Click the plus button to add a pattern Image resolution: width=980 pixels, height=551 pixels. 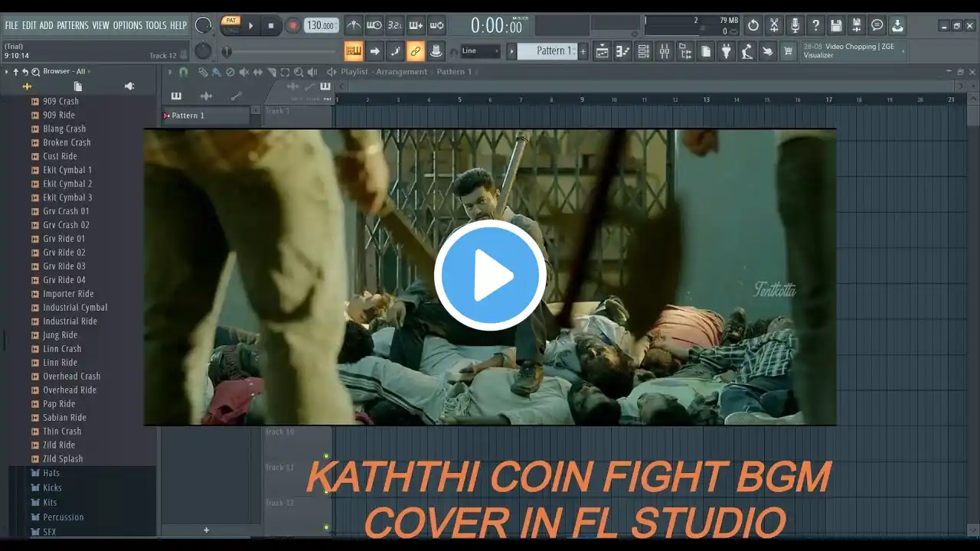tap(583, 51)
